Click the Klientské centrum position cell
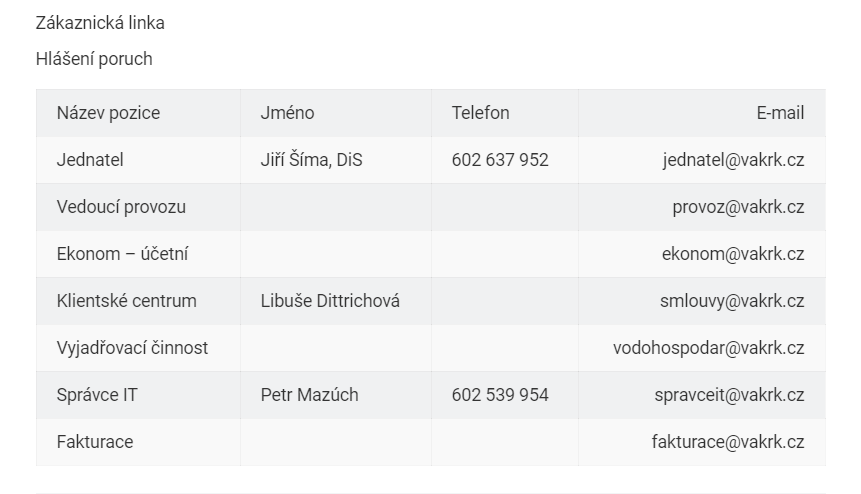The image size is (861, 494). click(138, 301)
